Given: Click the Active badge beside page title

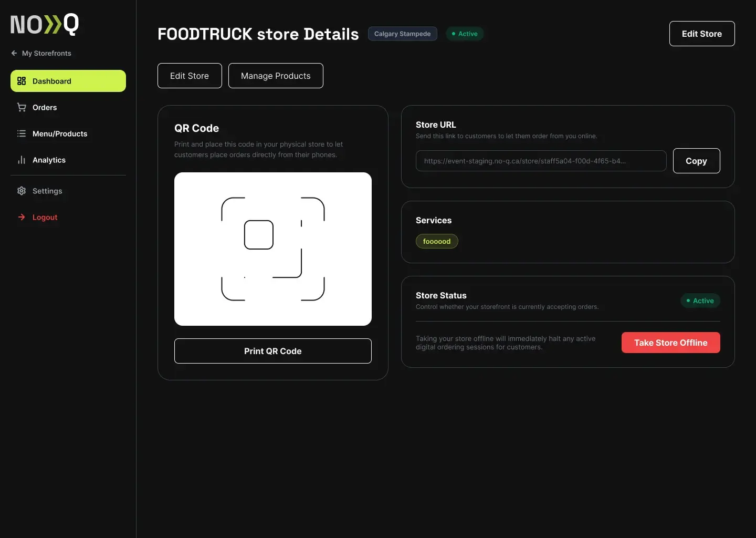Looking at the screenshot, I should coord(465,34).
